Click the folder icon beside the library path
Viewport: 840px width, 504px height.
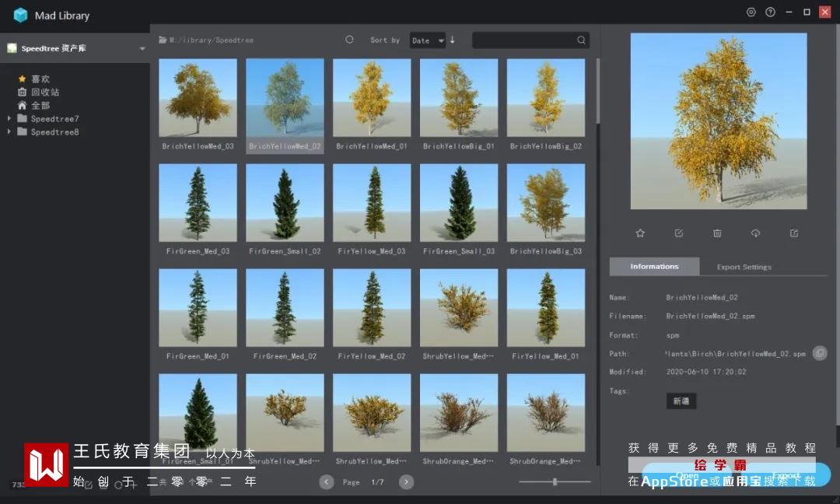[x=163, y=40]
